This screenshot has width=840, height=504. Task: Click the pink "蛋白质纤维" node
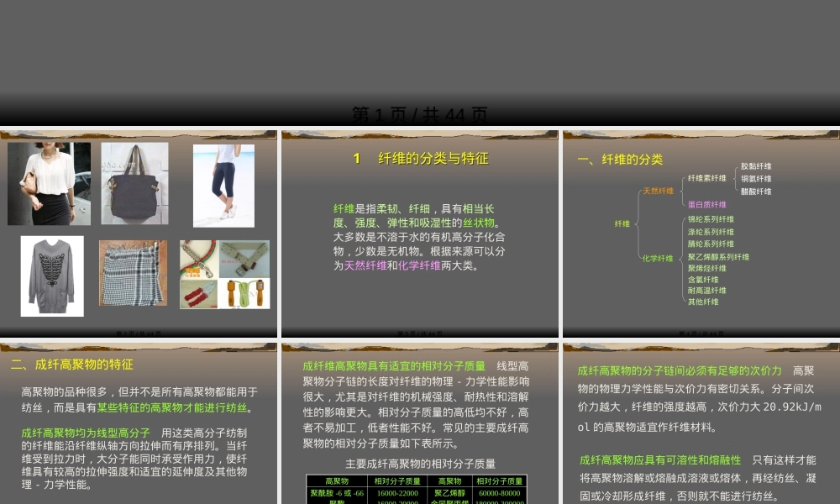coord(706,204)
